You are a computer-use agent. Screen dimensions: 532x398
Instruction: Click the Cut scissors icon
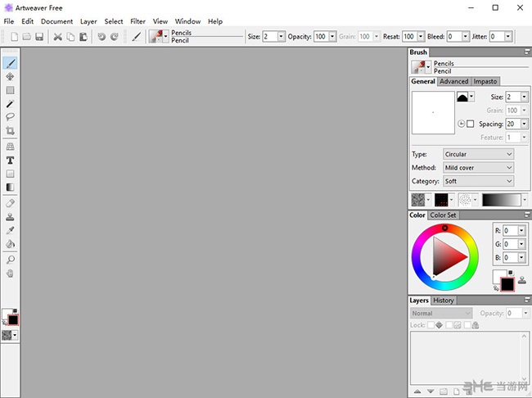click(x=57, y=37)
